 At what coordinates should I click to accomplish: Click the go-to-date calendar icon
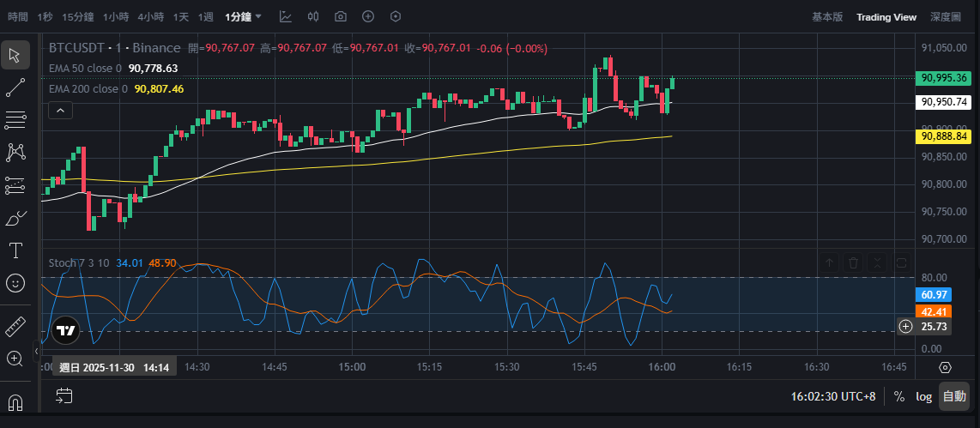64,395
